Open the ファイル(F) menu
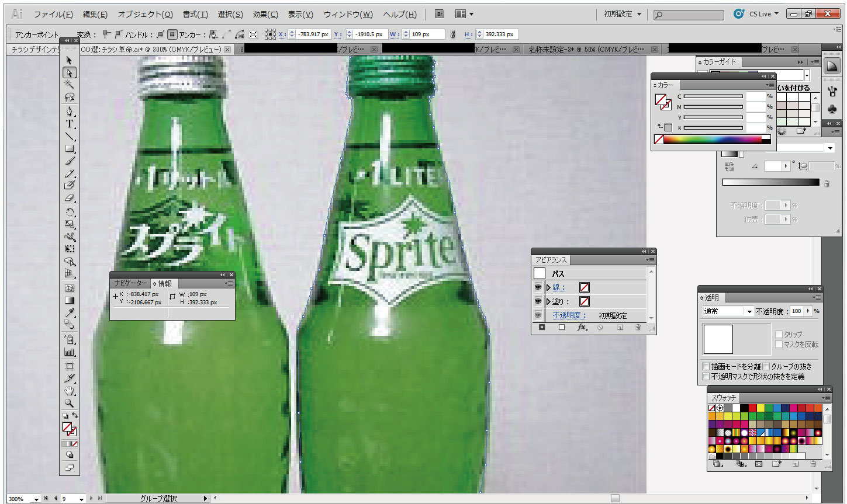Image resolution: width=847 pixels, height=504 pixels. click(x=53, y=14)
